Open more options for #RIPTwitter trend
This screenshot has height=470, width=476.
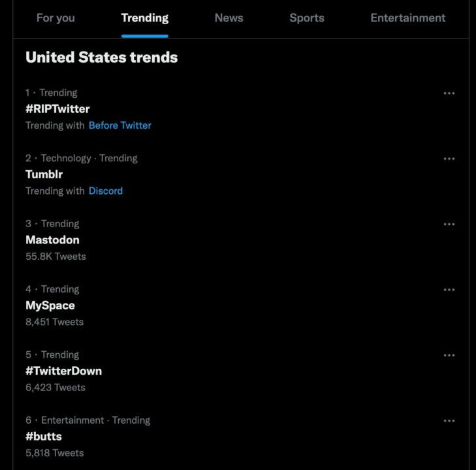(x=449, y=93)
